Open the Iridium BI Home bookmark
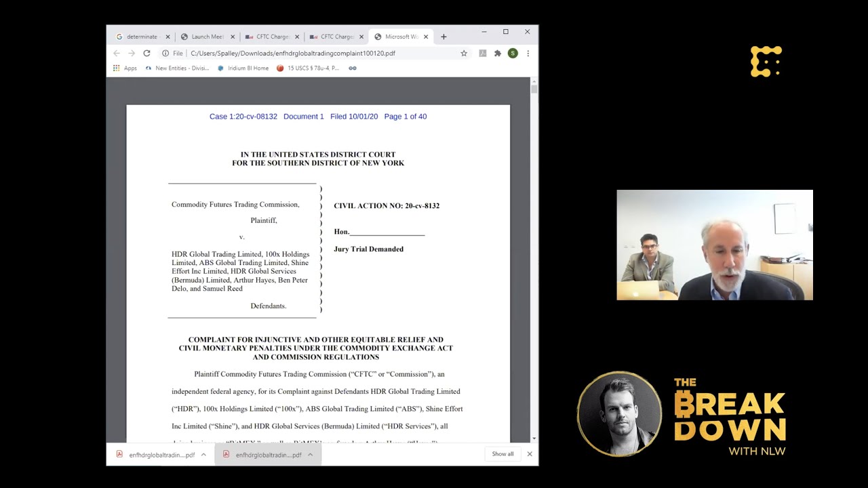868x488 pixels. coord(243,68)
